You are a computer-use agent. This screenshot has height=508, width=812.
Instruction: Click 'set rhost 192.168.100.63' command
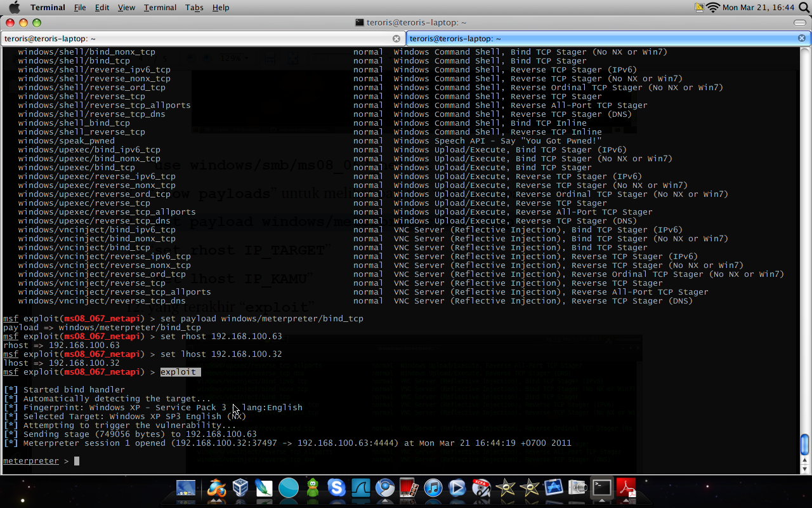tap(221, 337)
